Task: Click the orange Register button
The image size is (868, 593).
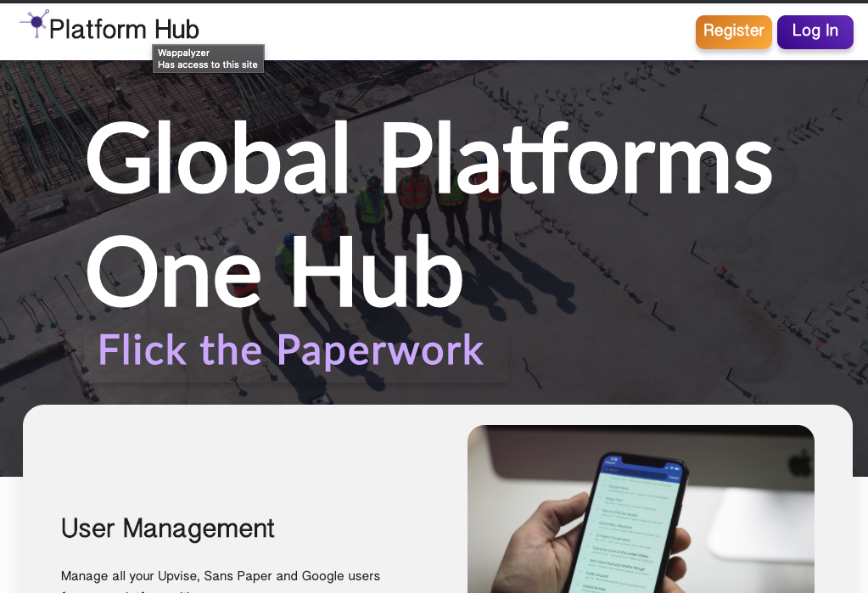Action: [x=733, y=31]
